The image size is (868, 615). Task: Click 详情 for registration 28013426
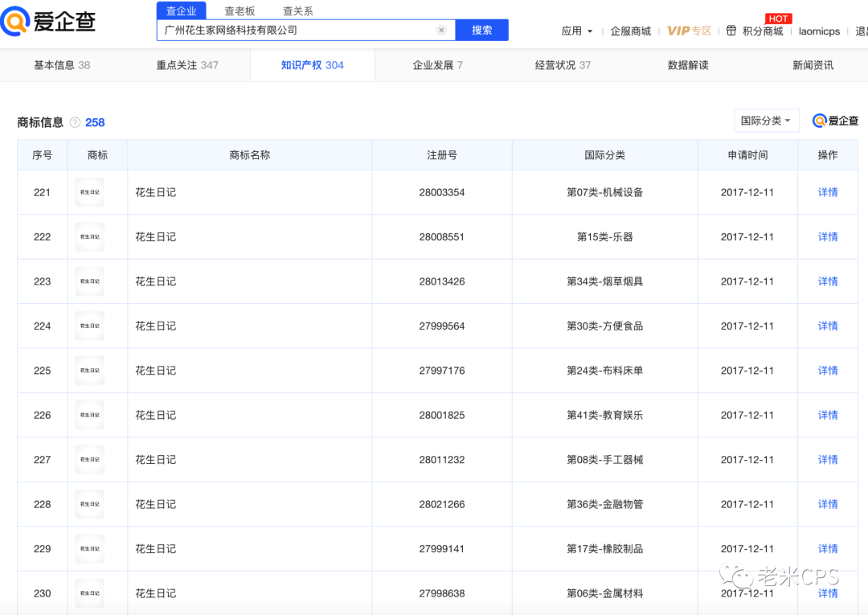point(828,281)
